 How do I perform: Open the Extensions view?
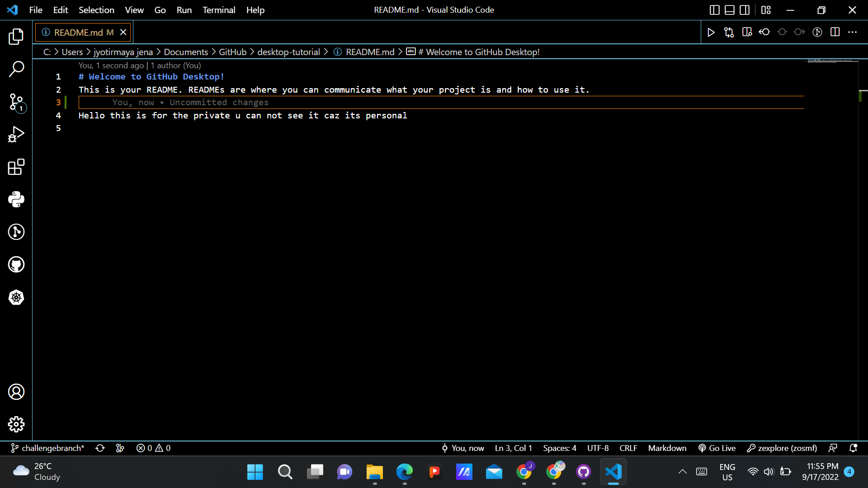(16, 167)
